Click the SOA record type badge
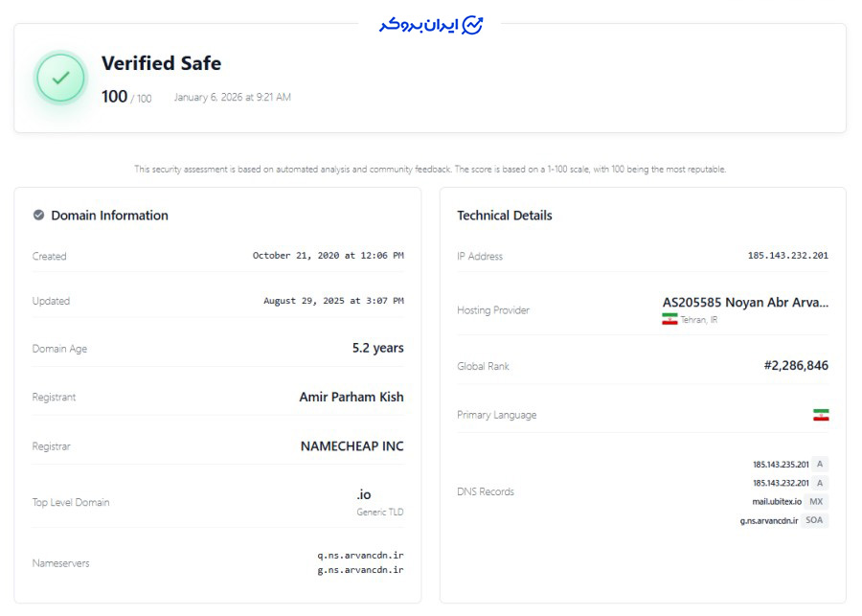Viewport: 862px width, 616px height. point(815,520)
